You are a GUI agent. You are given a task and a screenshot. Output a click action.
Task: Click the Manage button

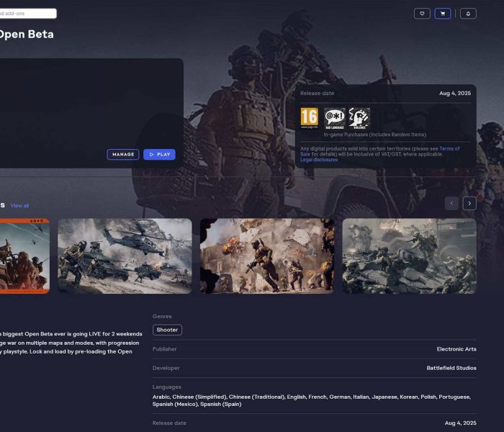coord(123,154)
